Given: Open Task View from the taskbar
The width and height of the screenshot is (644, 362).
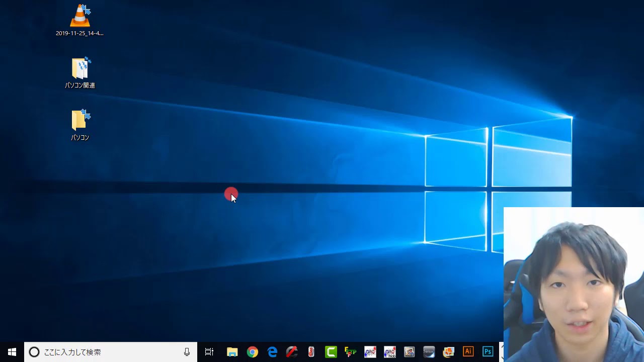Looking at the screenshot, I should pos(209,352).
